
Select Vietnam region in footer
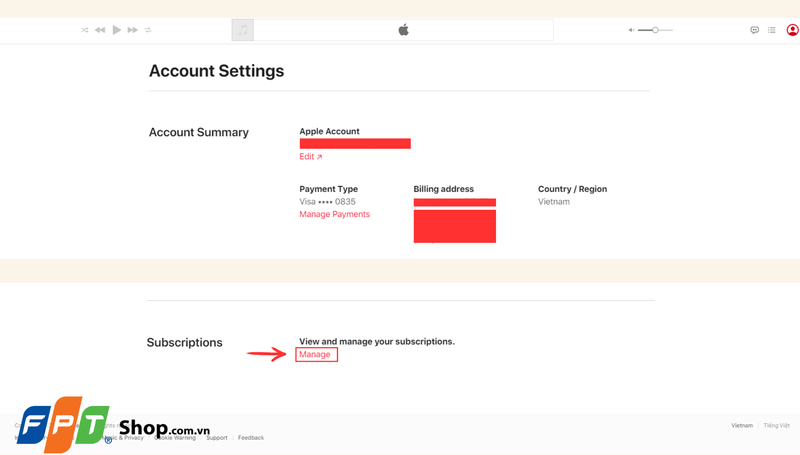click(x=742, y=426)
